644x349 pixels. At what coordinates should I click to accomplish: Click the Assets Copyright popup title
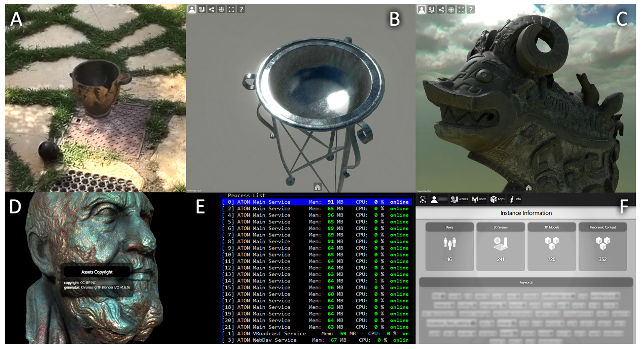click(x=97, y=272)
